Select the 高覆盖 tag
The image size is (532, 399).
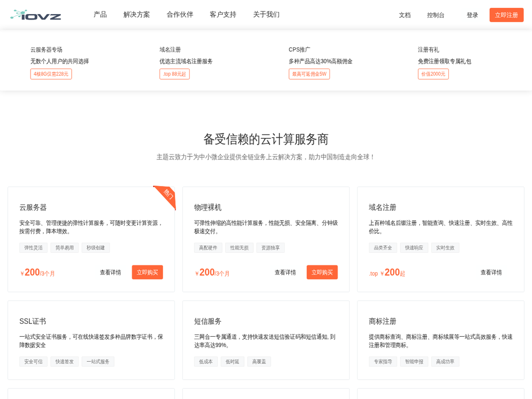pyautogui.click(x=259, y=362)
